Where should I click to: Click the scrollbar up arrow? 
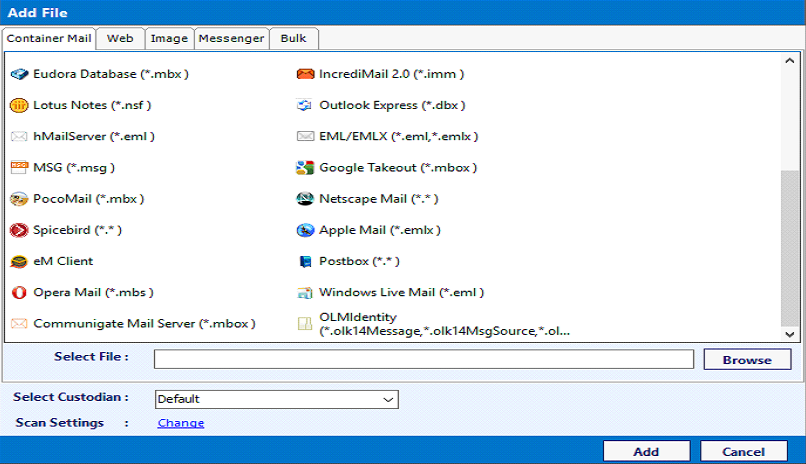point(790,61)
